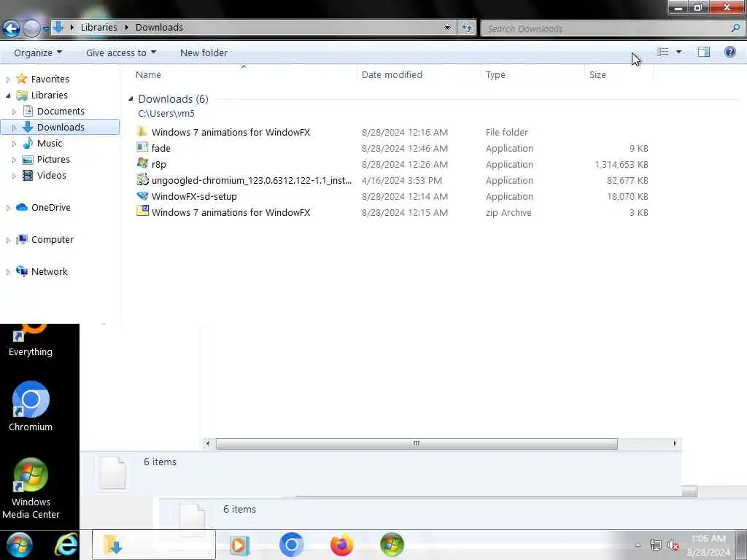
Task: Open Firefox from the taskbar
Action: tap(341, 545)
